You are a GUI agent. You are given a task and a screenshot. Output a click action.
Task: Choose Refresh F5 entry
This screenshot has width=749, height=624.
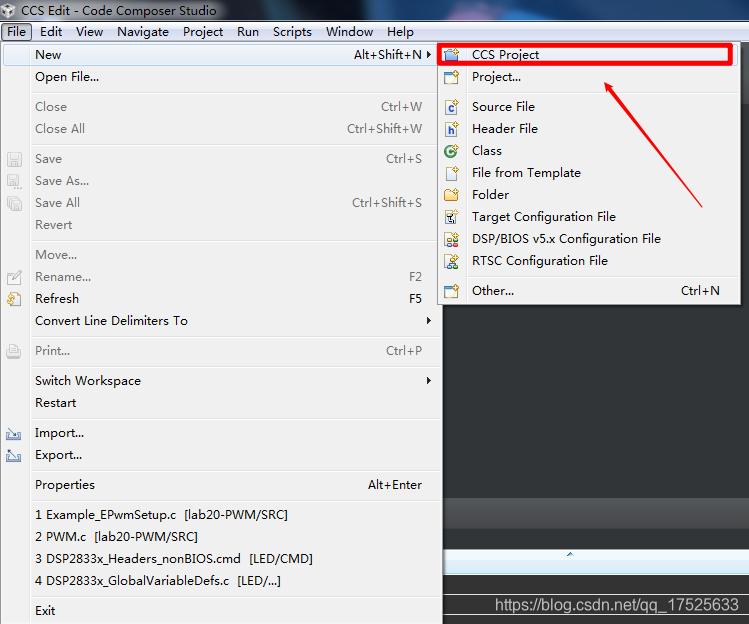point(222,299)
